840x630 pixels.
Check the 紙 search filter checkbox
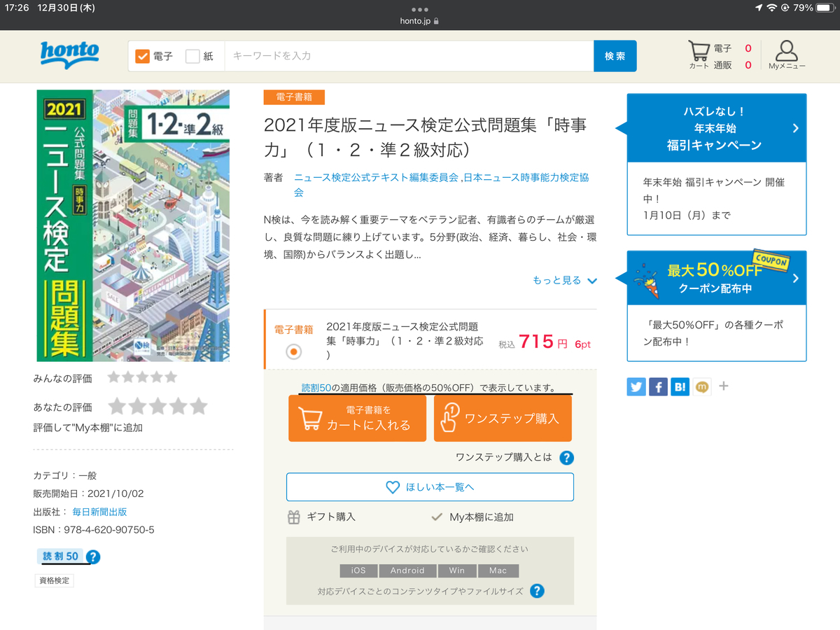tap(192, 56)
